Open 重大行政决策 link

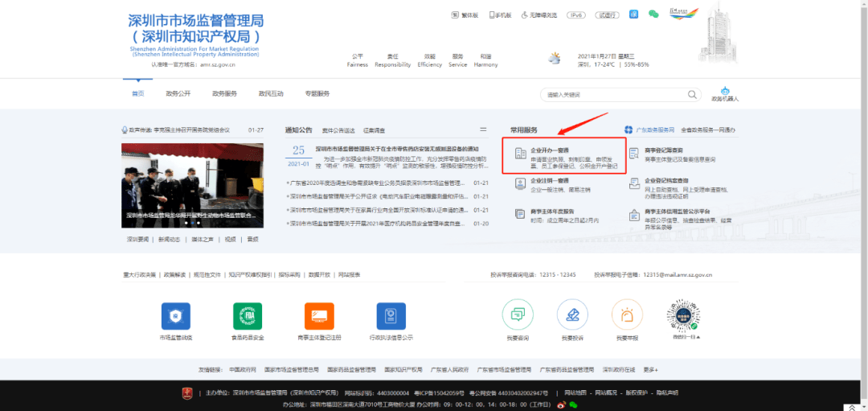click(x=140, y=275)
